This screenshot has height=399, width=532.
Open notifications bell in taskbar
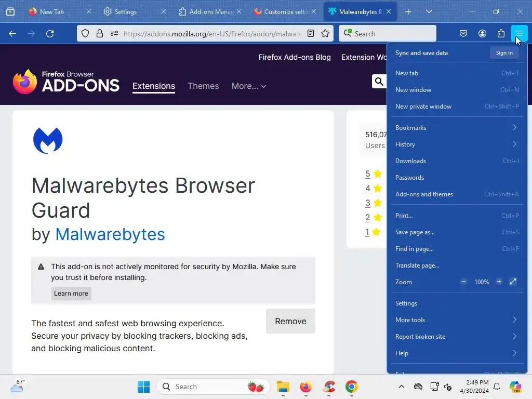[x=497, y=387]
